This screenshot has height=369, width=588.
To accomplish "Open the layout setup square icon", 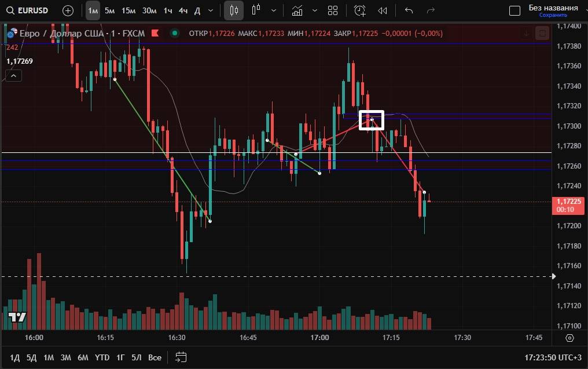I will click(514, 10).
